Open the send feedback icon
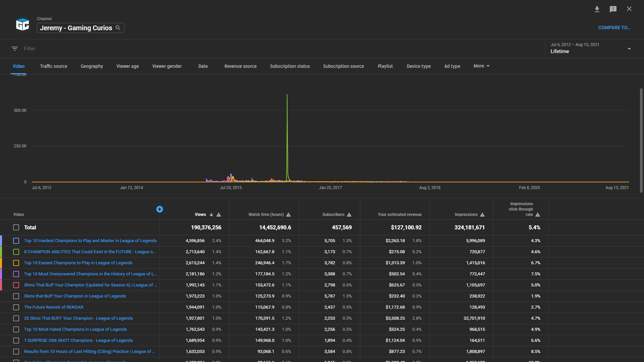Viewport: 644px width, 362px height. 613,9
